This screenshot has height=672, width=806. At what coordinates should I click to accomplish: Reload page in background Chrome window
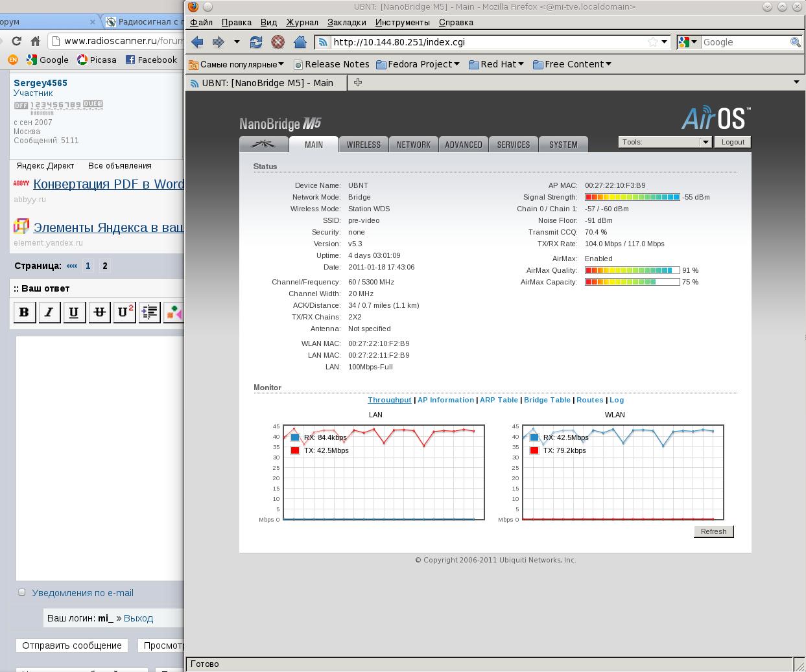coord(16,41)
